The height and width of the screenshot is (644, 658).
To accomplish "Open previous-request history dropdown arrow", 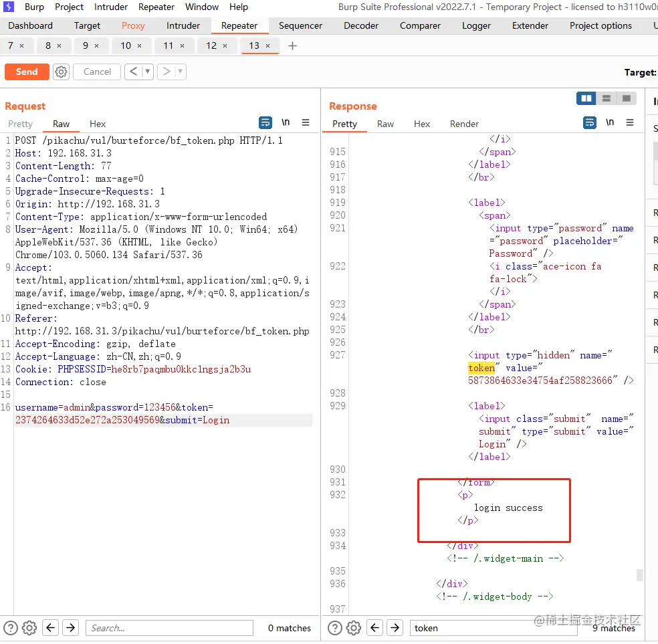I will (x=148, y=72).
